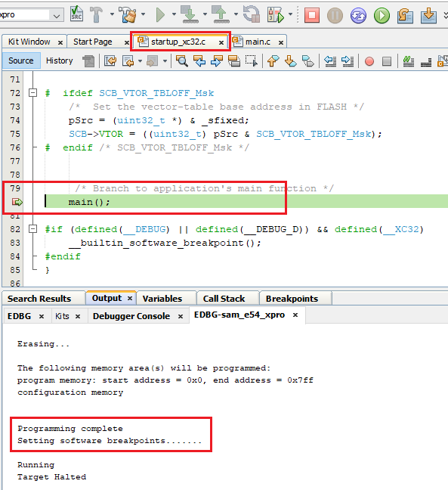Click the blue Reset debugger icon
The height and width of the screenshot is (490, 448).
point(358,15)
